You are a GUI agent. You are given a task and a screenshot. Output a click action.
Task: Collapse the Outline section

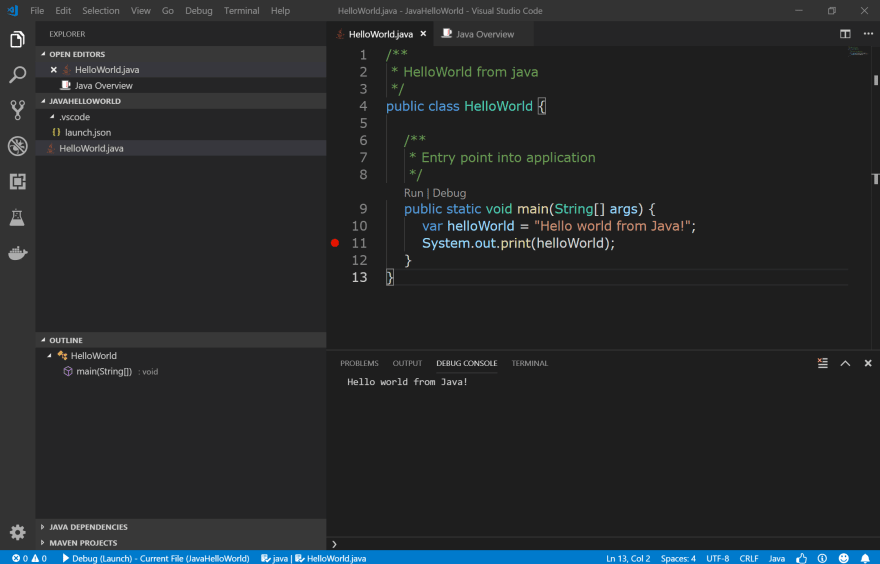[x=43, y=340]
